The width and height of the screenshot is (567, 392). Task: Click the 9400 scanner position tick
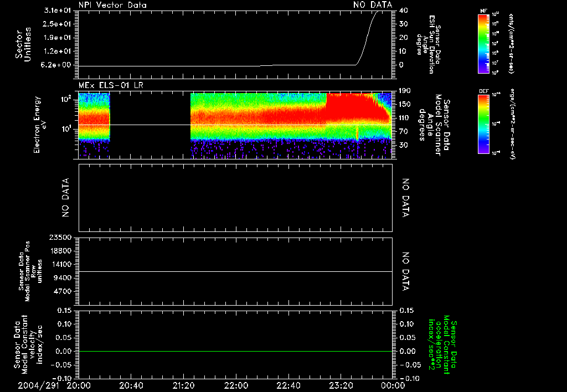62,278
